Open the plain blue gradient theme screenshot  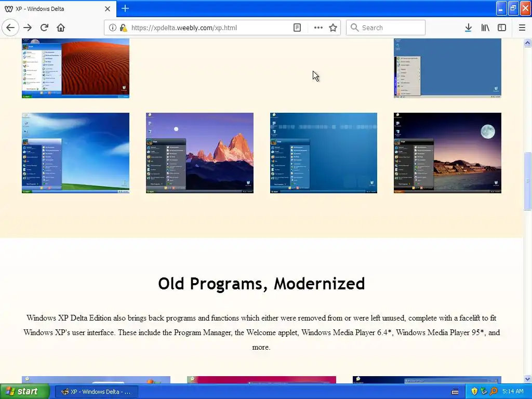323,153
